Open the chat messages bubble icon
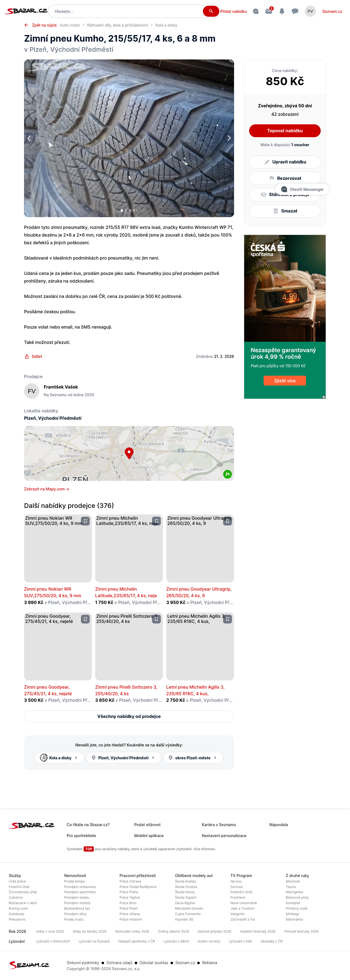 [295, 12]
